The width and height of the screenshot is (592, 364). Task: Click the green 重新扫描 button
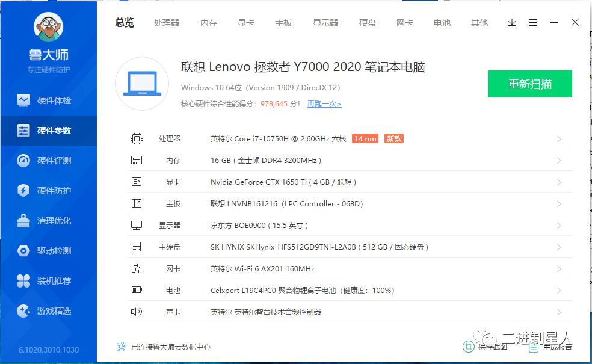click(x=529, y=84)
